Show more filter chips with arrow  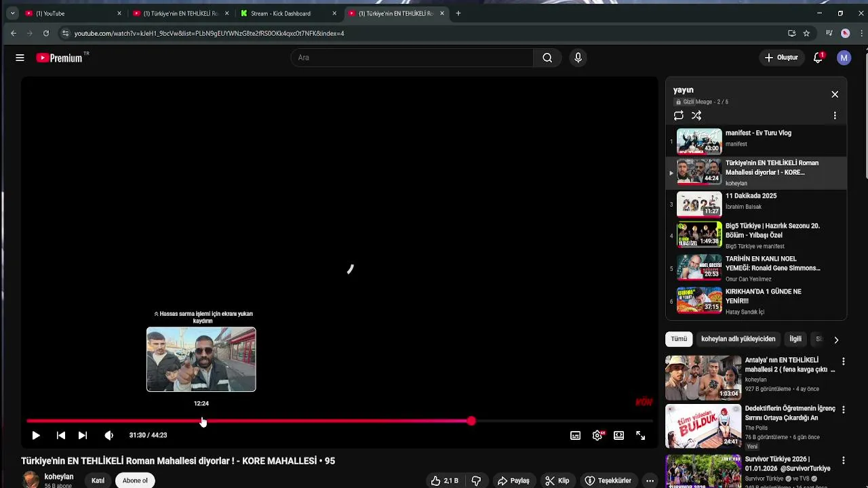(836, 340)
